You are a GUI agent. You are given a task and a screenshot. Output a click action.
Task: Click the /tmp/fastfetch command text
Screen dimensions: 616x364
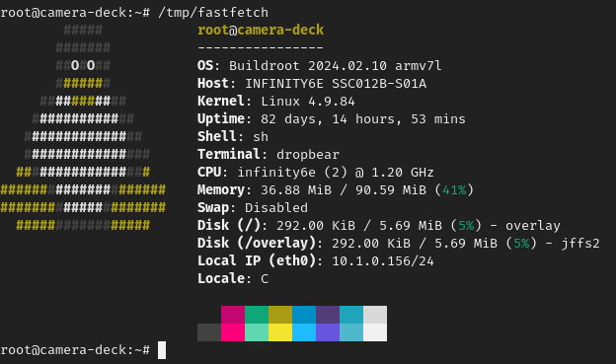coord(213,13)
